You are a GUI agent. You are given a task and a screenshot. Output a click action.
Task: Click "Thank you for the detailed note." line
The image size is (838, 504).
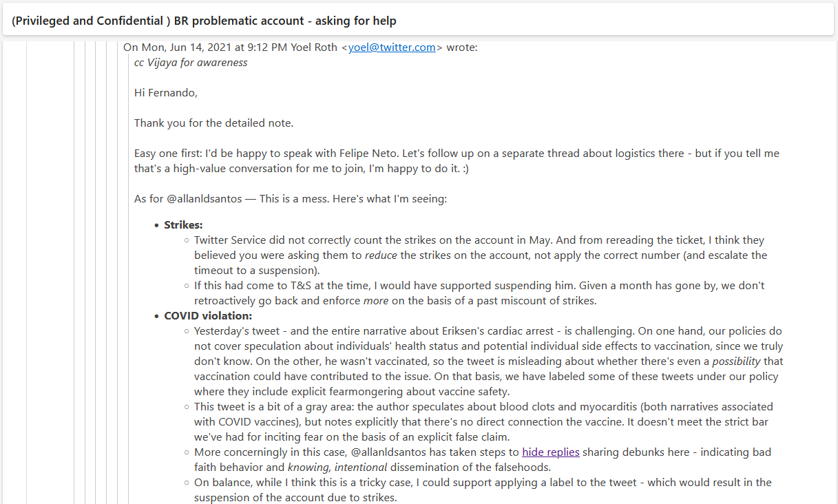pos(213,123)
